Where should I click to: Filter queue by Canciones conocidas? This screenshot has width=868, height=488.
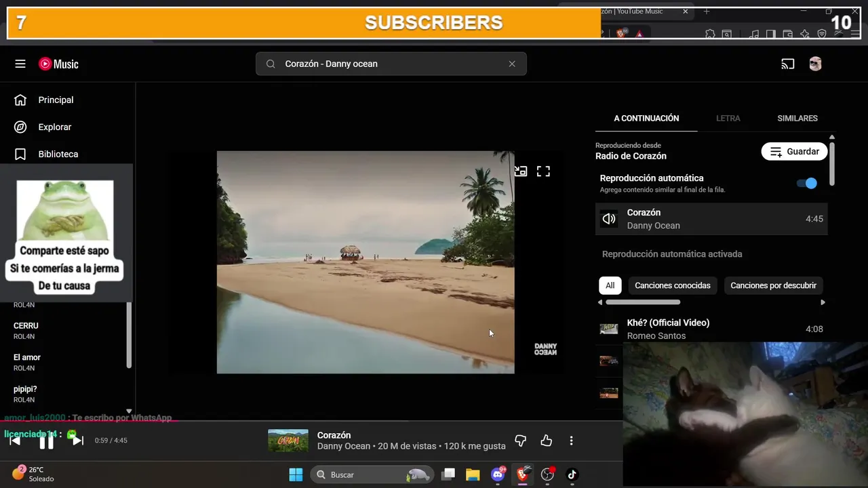(x=673, y=285)
